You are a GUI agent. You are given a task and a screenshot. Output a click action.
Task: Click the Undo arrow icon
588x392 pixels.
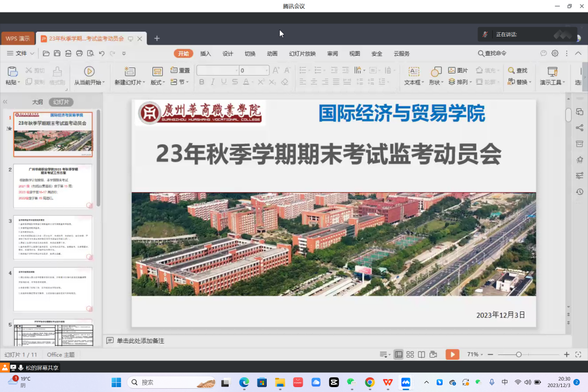pyautogui.click(x=102, y=53)
